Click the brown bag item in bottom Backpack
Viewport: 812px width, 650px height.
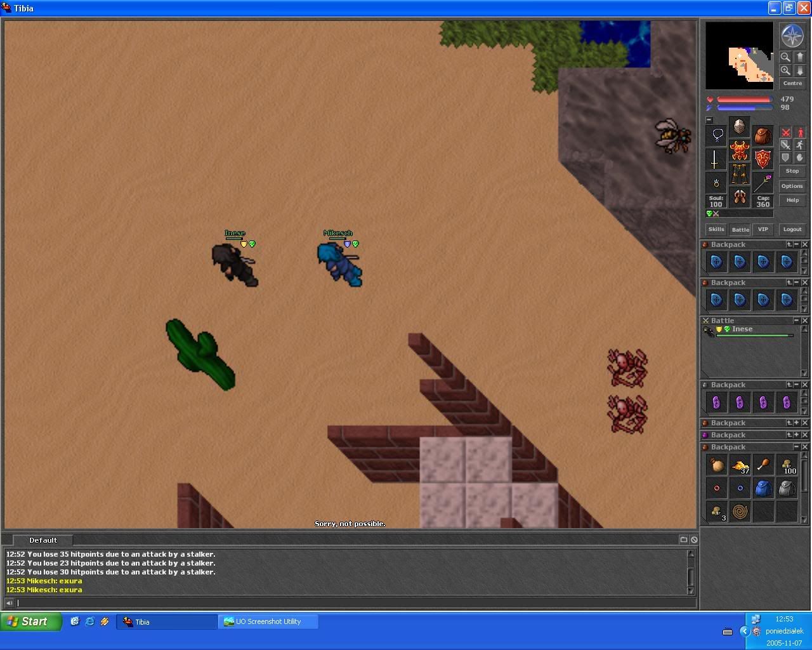(717, 465)
